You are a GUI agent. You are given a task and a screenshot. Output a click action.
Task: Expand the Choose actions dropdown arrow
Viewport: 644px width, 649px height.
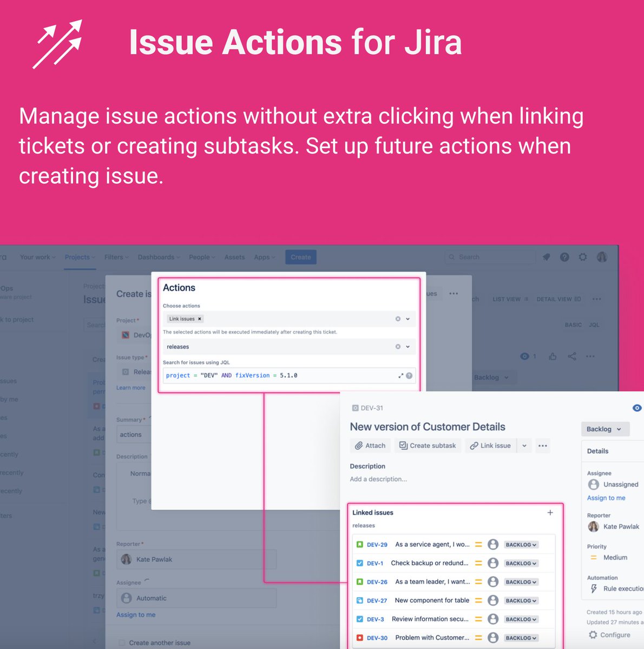tap(408, 319)
